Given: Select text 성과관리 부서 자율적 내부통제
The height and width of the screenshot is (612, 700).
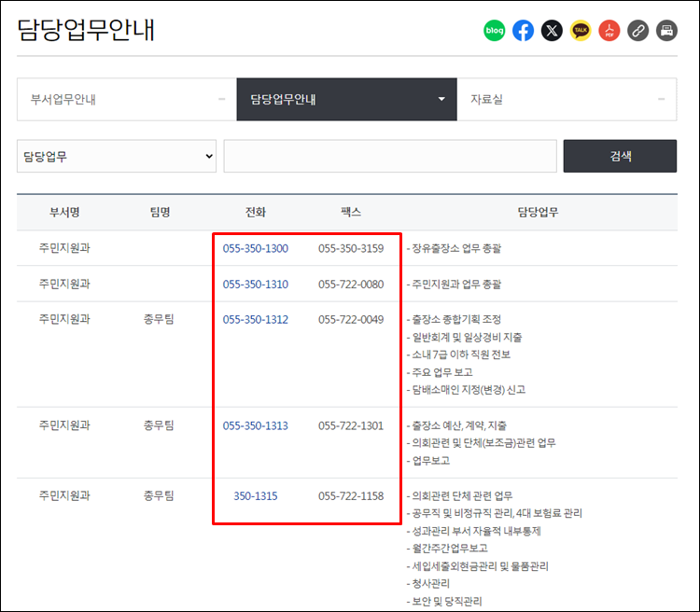Looking at the screenshot, I should tap(474, 531).
